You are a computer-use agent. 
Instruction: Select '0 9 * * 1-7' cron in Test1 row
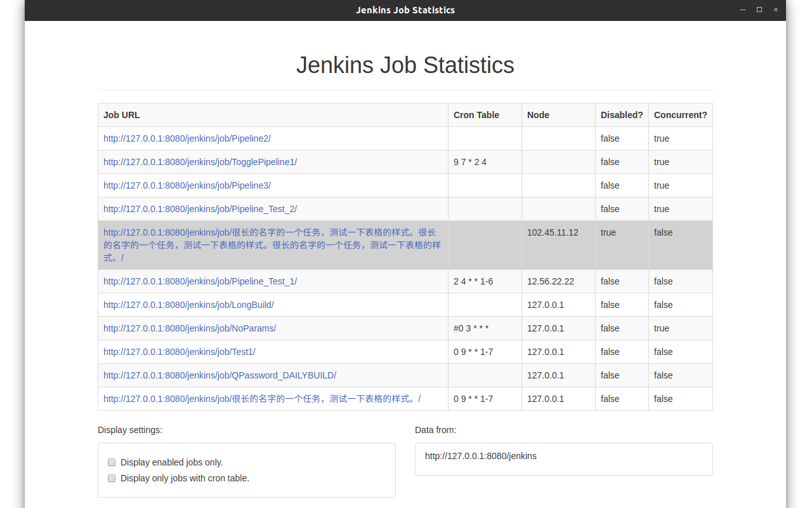click(x=473, y=352)
